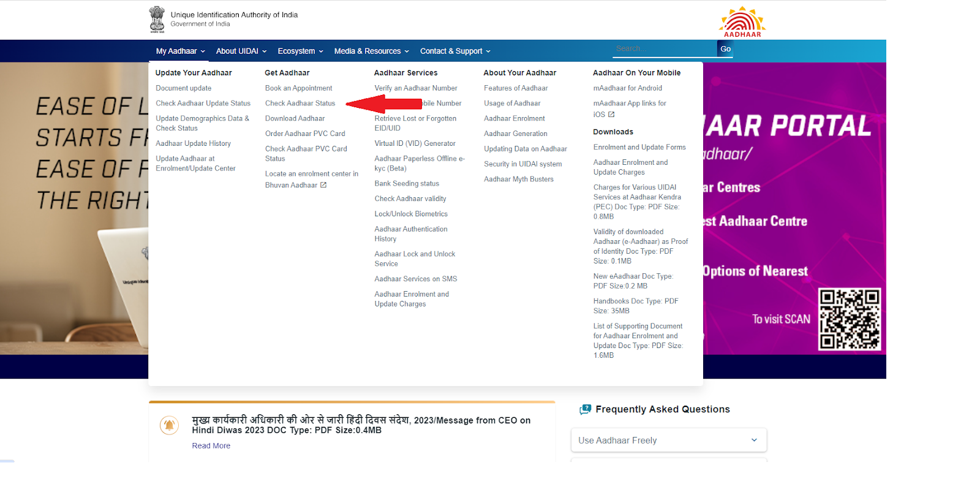
Task: Open Aadhaar Myth Busters
Action: [x=519, y=180]
